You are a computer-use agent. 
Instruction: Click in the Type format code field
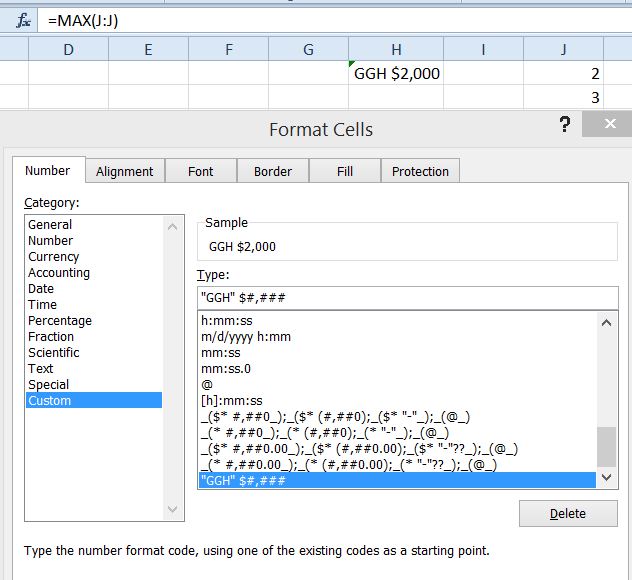pyautogui.click(x=407, y=298)
